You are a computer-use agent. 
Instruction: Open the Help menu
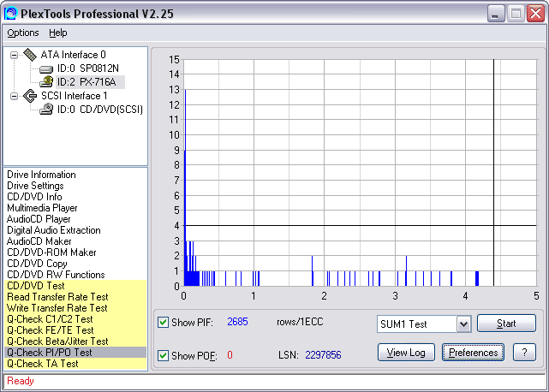pyautogui.click(x=57, y=33)
